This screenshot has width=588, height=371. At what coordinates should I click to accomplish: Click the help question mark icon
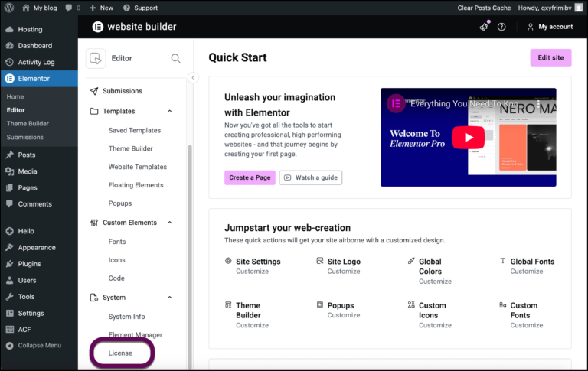(501, 27)
